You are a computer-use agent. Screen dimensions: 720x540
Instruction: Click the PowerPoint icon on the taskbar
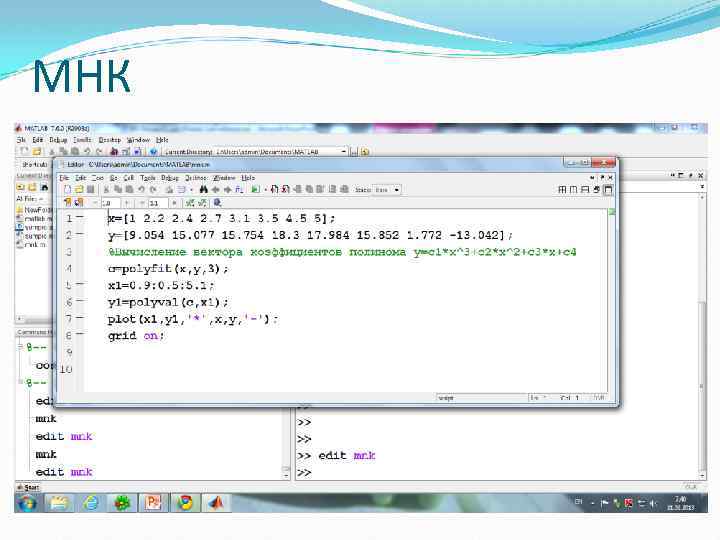[153, 503]
